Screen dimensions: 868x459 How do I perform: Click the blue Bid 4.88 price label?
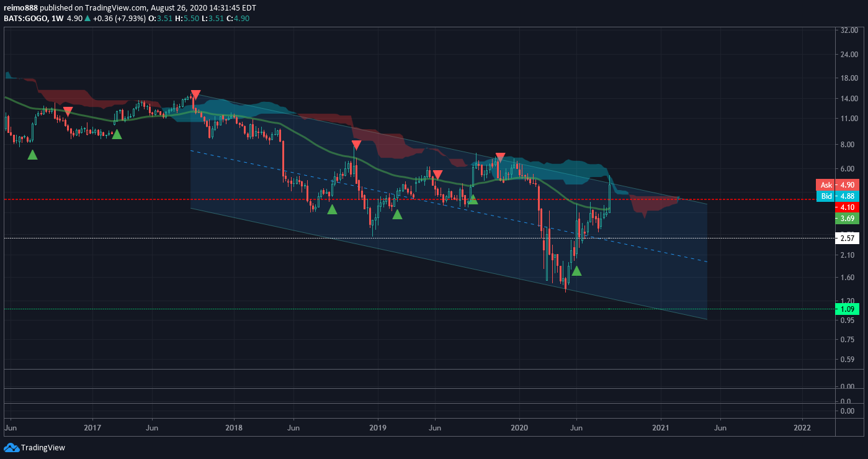[x=838, y=196]
